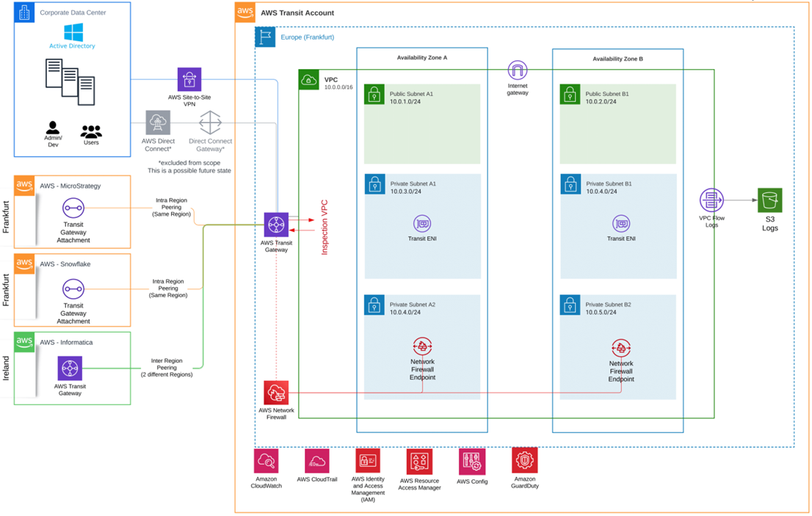The width and height of the screenshot is (812, 516).
Task: Select the Corporate Data Center title text
Action: [73, 12]
